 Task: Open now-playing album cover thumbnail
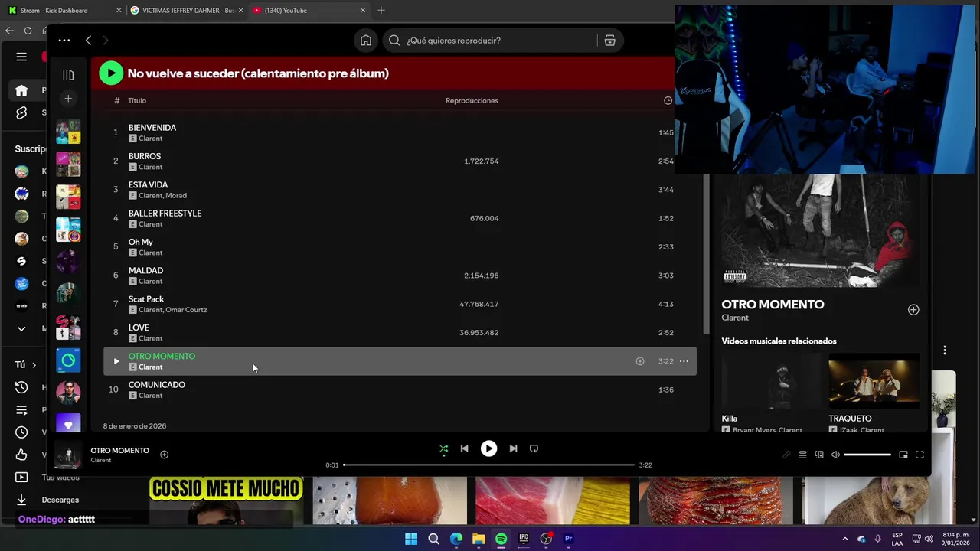[68, 455]
